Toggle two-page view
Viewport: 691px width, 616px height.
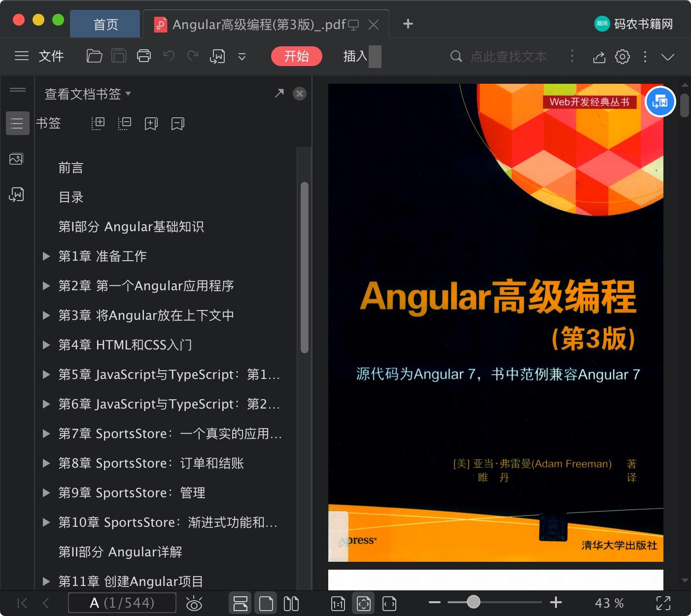point(291,603)
